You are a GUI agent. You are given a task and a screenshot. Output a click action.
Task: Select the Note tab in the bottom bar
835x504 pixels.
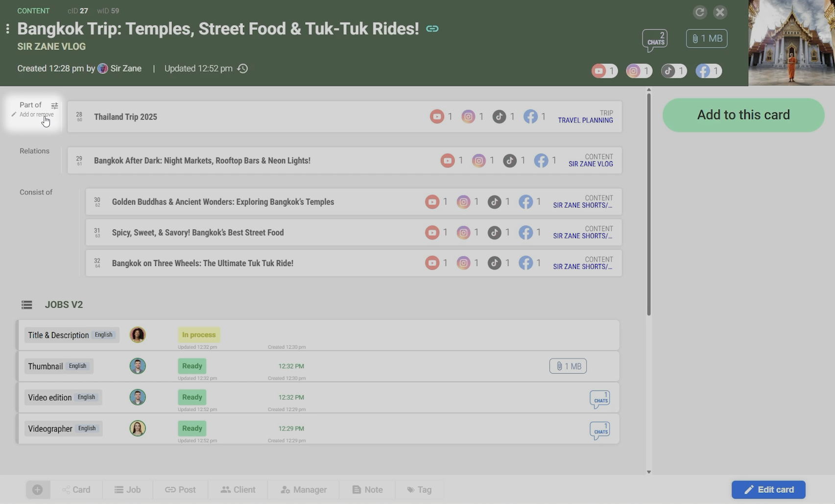(x=367, y=489)
